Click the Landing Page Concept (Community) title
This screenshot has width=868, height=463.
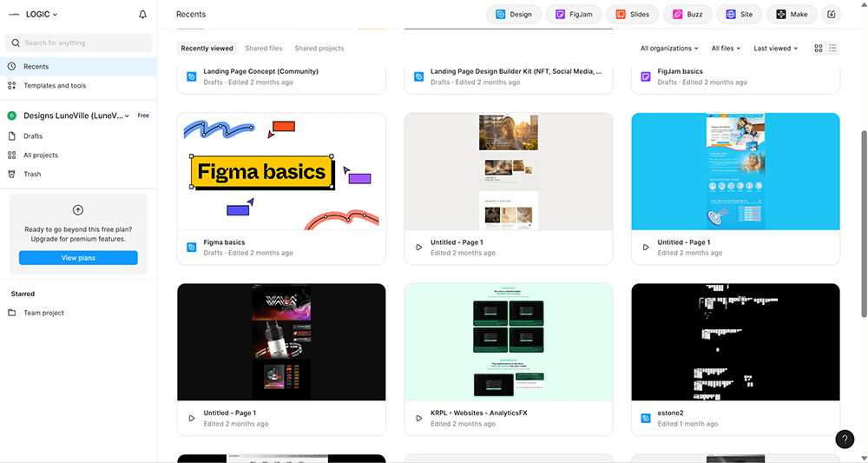point(260,71)
